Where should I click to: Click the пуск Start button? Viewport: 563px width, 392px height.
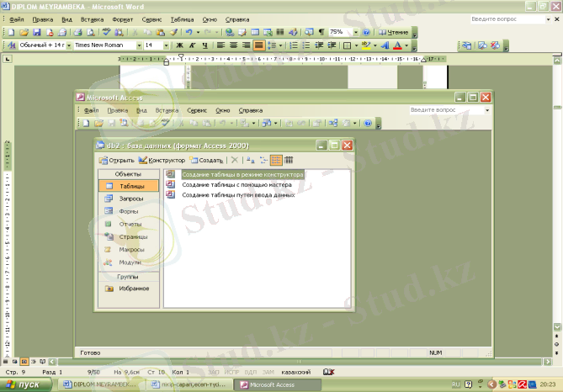tap(25, 384)
